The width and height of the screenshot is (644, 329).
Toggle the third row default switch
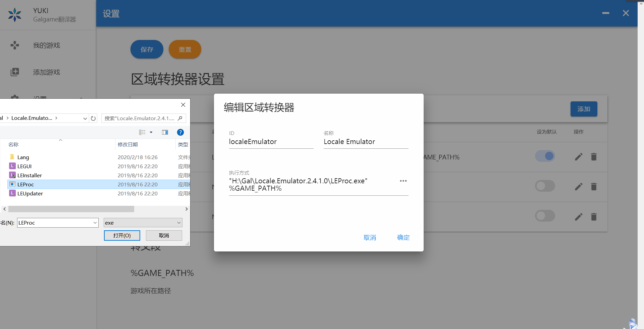545,216
